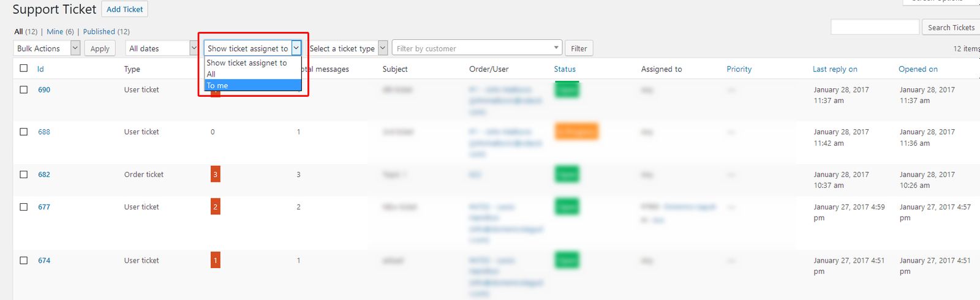Focus the search tickets text field
980x300 pixels.
coord(875,28)
